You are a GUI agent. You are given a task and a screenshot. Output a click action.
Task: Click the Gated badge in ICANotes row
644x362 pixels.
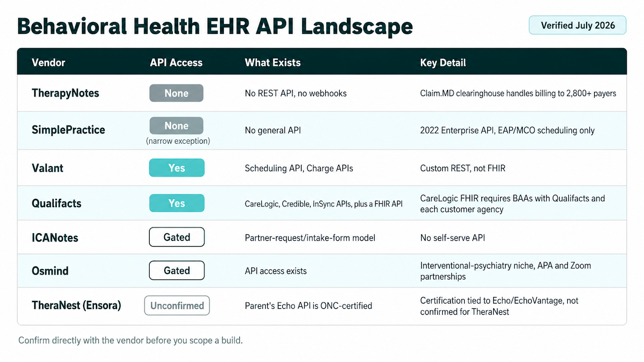coord(177,237)
